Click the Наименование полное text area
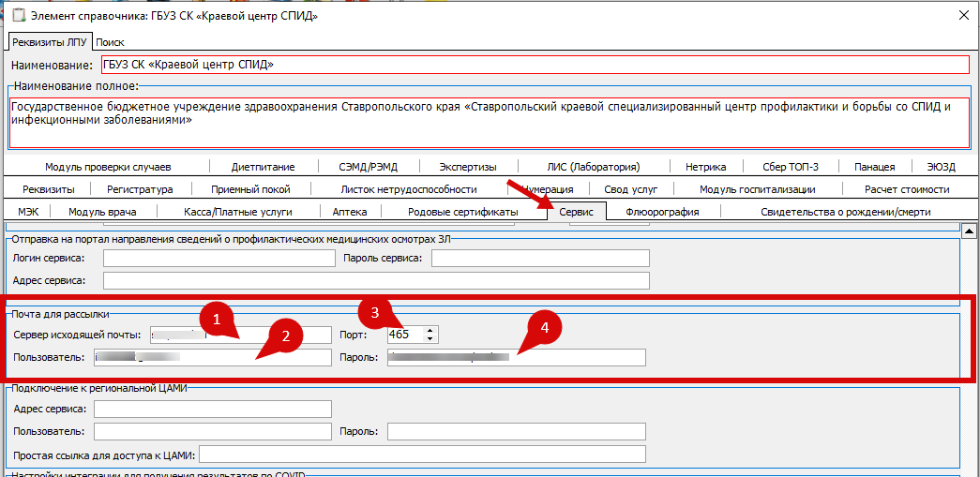980x477 pixels. 488,122
